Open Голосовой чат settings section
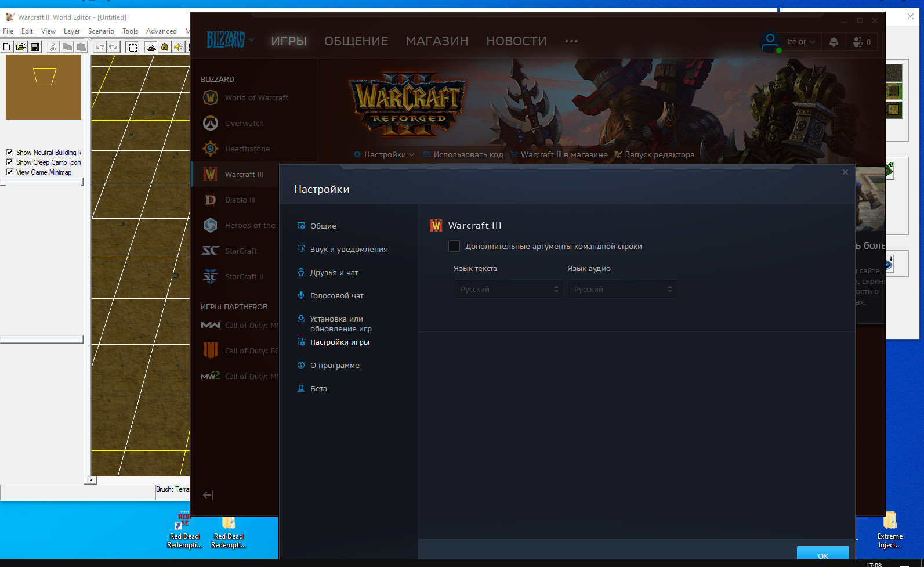Viewport: 924px width, 567px height. (x=331, y=295)
